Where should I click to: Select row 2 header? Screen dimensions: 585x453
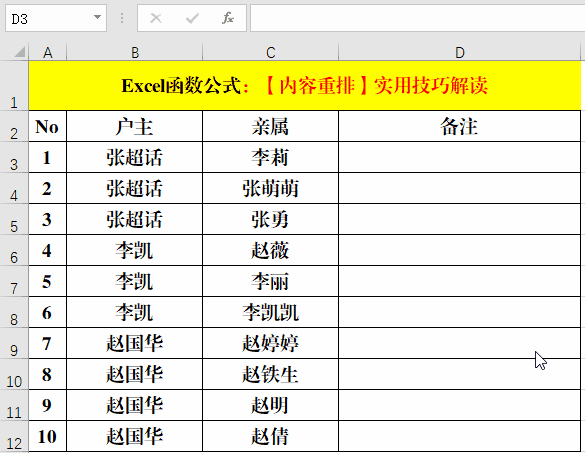click(x=14, y=126)
